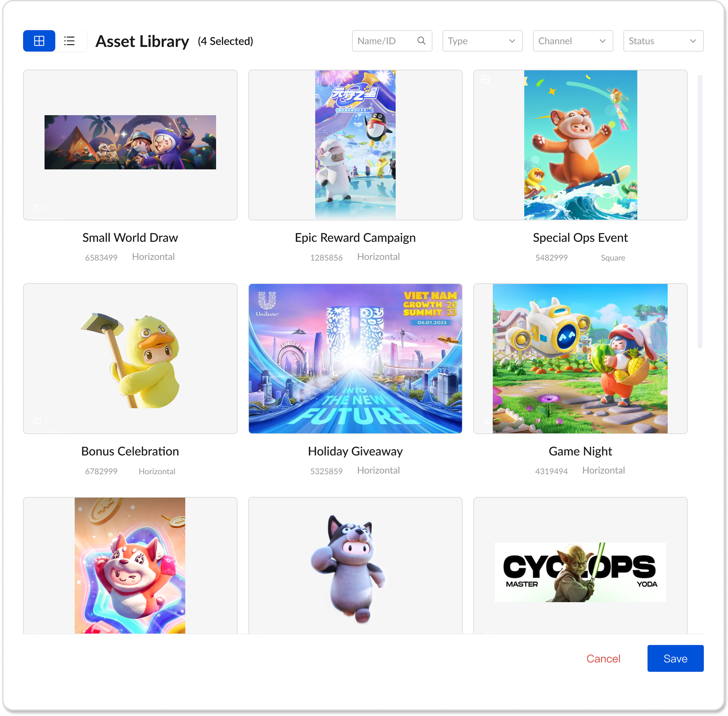
Task: Choose the Special Ops Event asset
Action: click(x=580, y=144)
